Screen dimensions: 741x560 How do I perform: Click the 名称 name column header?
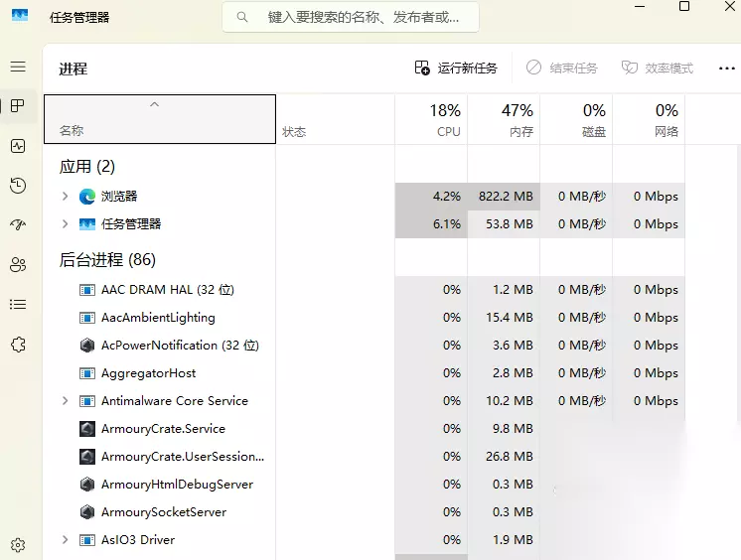(160, 119)
